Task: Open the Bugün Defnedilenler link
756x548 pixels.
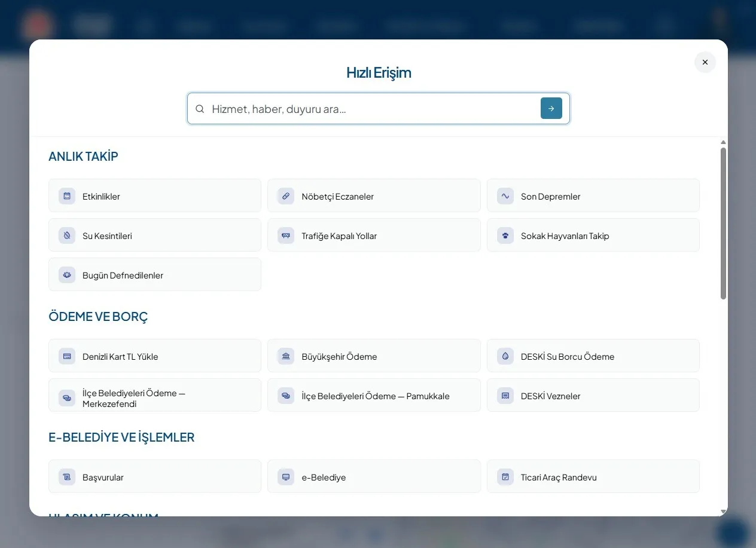Action: 155,274
